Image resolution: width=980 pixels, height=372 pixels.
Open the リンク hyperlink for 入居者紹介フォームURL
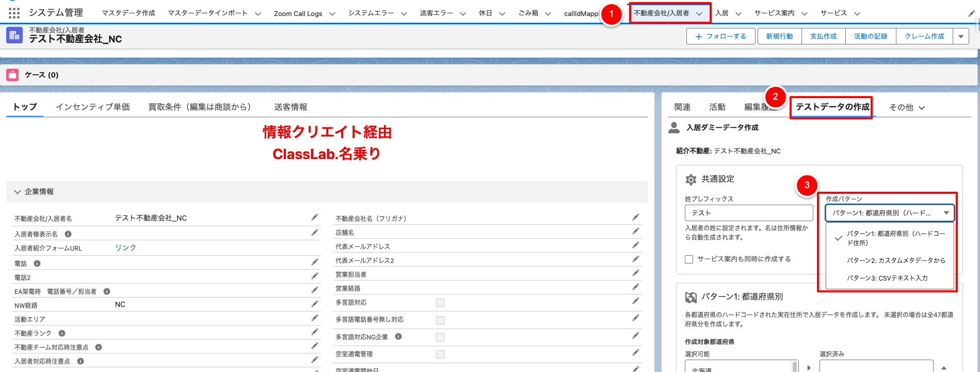click(125, 247)
